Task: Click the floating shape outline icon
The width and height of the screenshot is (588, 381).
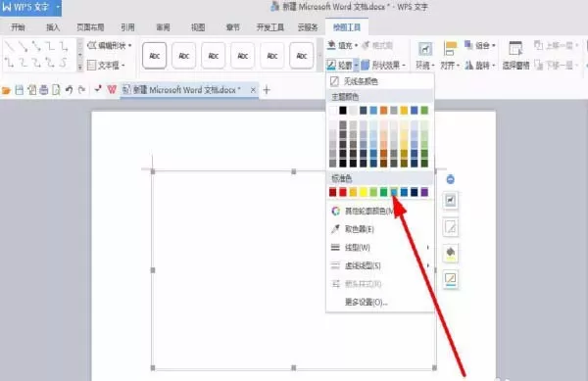Action: click(451, 279)
